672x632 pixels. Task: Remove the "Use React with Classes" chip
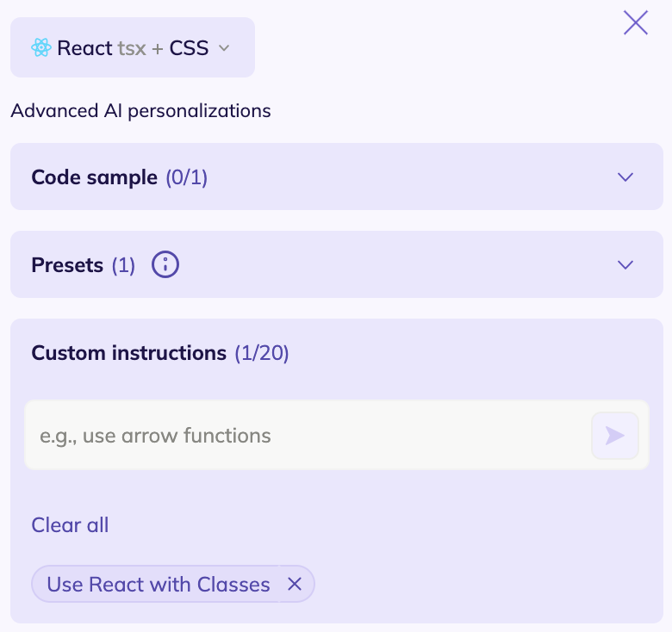pyautogui.click(x=295, y=585)
